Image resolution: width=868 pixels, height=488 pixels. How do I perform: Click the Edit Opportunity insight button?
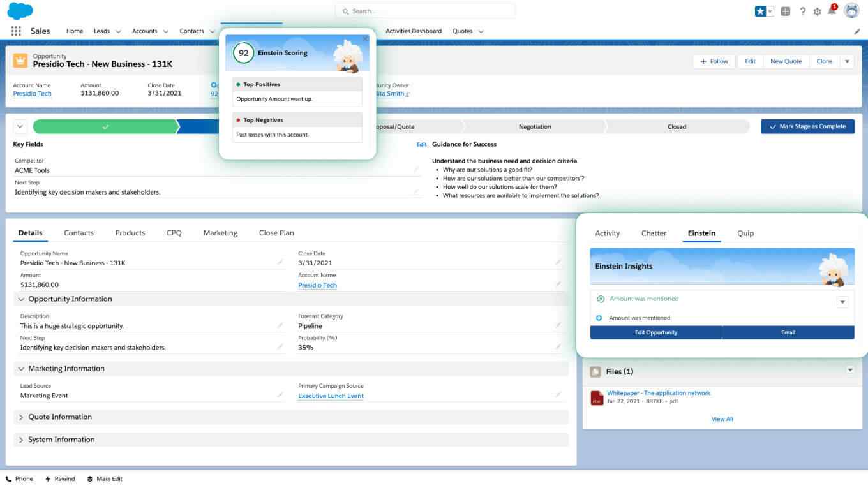coord(656,332)
